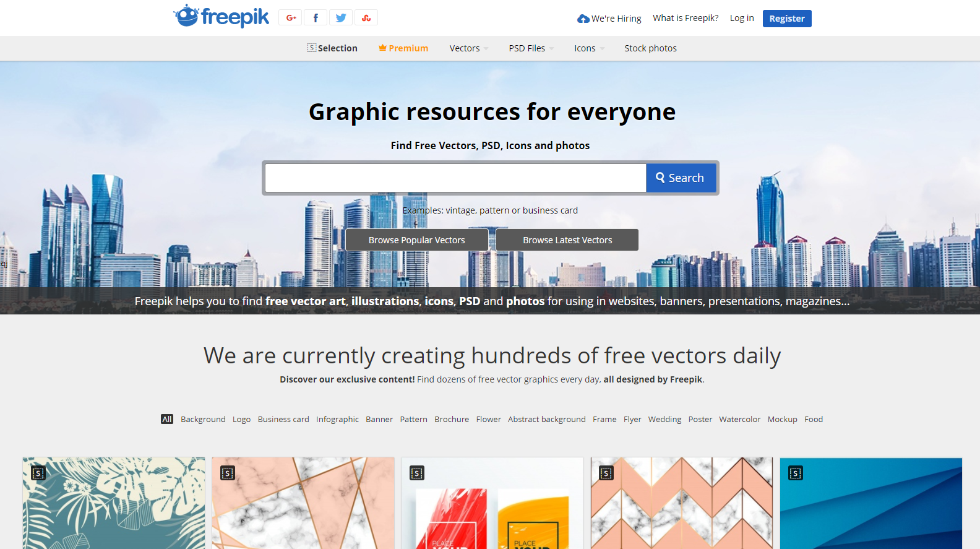
Task: Filter by Abstract background category
Action: click(x=547, y=419)
